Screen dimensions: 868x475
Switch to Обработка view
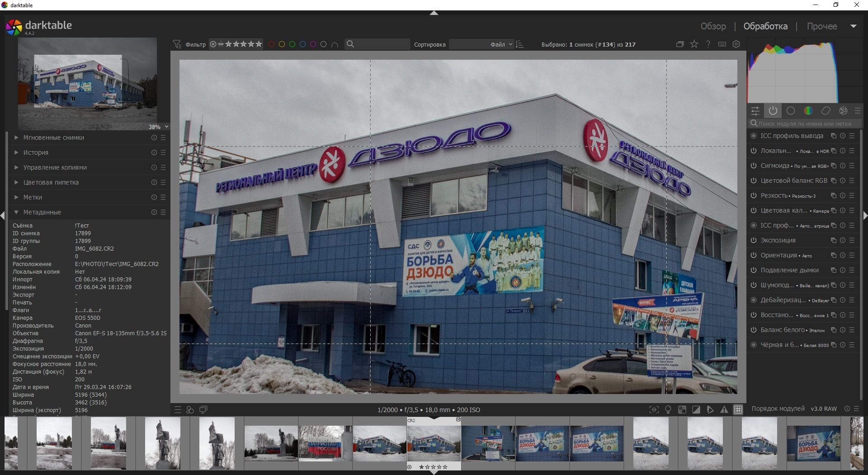tap(765, 26)
